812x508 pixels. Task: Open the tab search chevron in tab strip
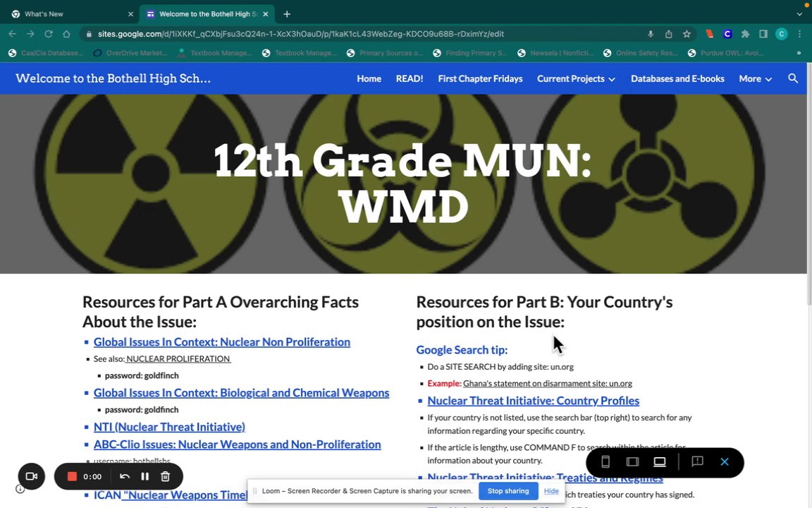(799, 14)
